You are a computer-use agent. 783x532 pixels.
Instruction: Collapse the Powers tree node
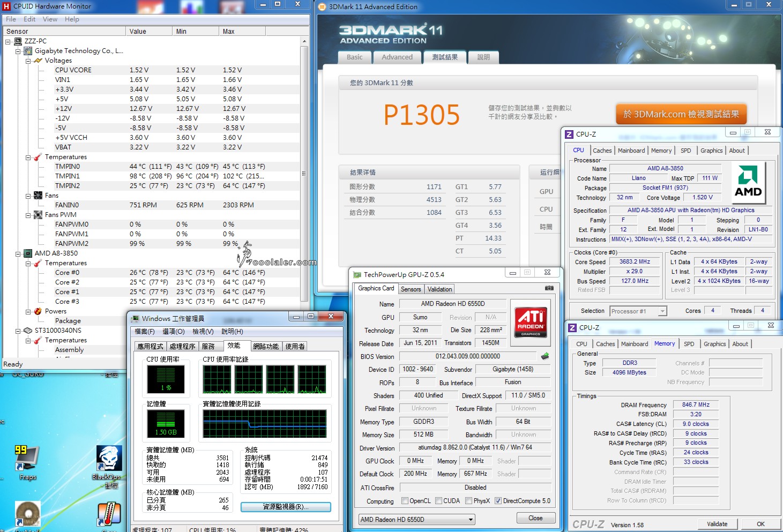click(28, 311)
